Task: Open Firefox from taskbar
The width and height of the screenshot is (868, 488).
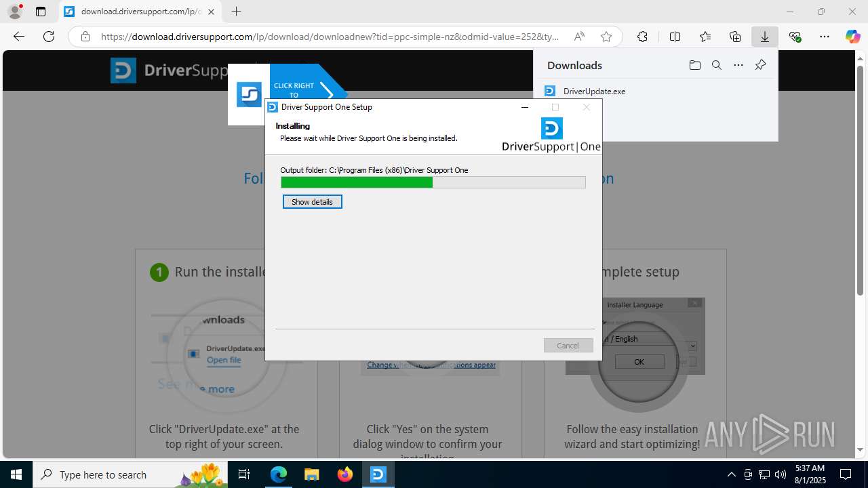Action: click(x=345, y=474)
